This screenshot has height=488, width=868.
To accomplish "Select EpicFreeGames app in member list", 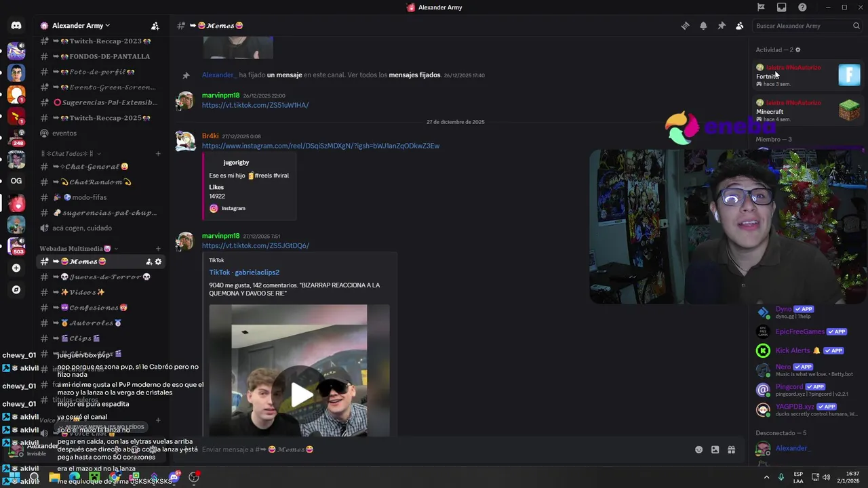I will 807,331.
